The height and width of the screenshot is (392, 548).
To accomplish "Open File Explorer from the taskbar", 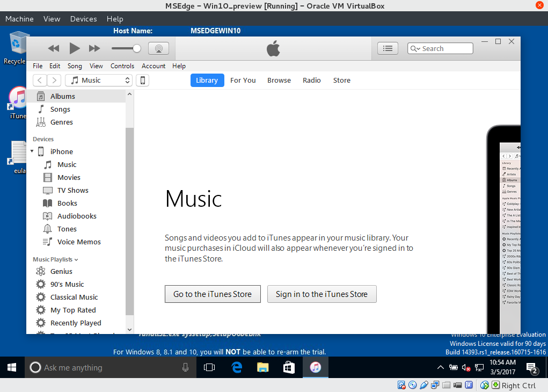I will pyautogui.click(x=263, y=367).
